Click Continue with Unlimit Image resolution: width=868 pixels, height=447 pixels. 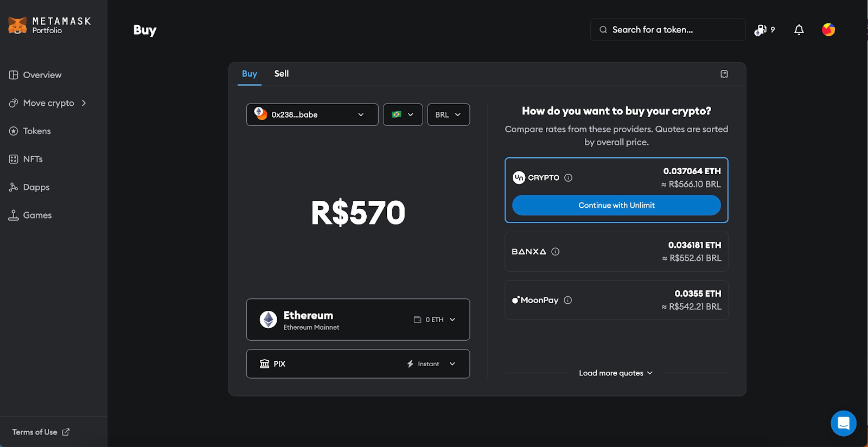(616, 205)
